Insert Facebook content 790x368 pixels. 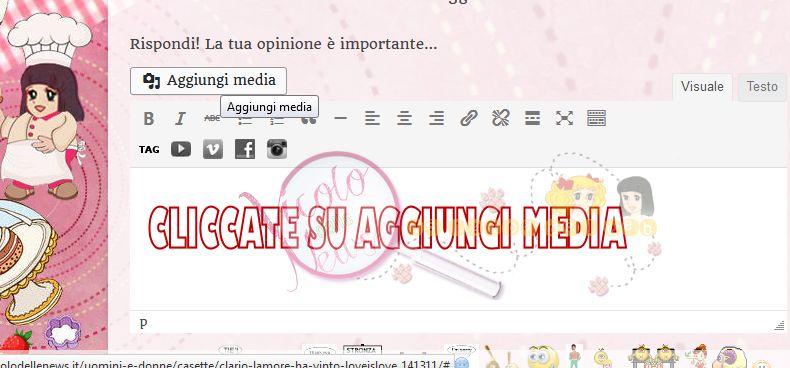click(245, 149)
